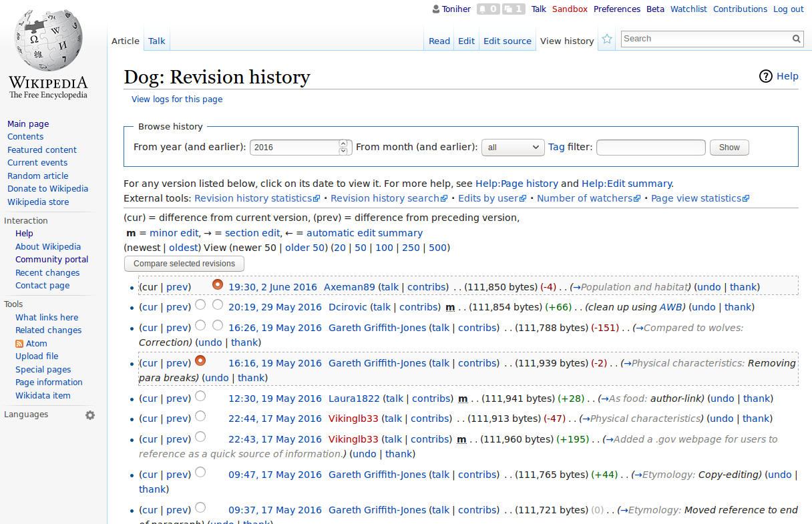Open Recent changes in sidebar
Viewport: 812px width, 524px height.
47,273
